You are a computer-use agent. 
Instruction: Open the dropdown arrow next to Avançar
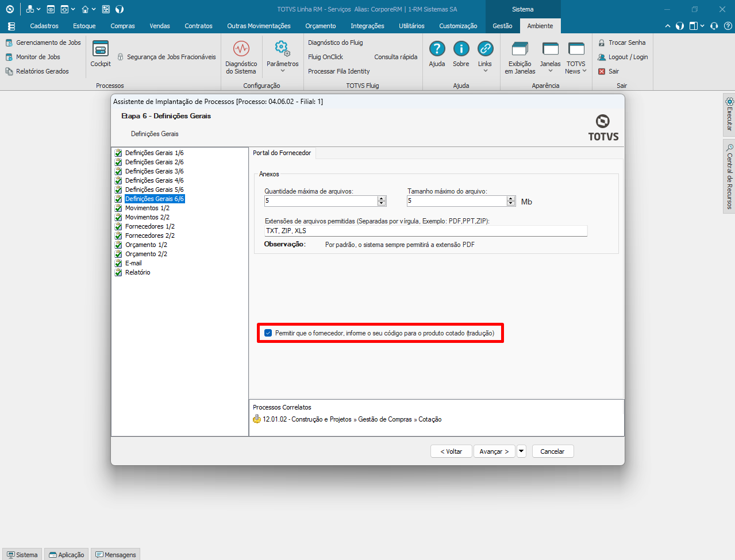[521, 451]
